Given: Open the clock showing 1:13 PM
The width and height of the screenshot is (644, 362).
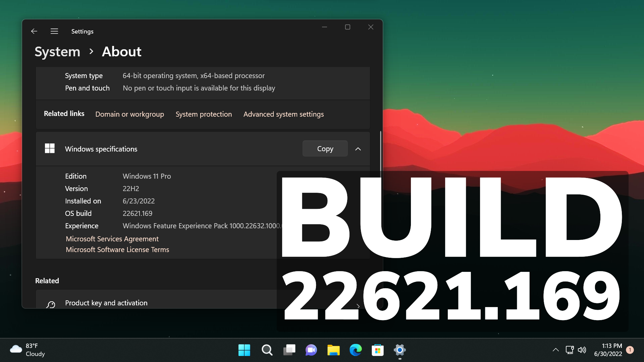Looking at the screenshot, I should coord(608,350).
